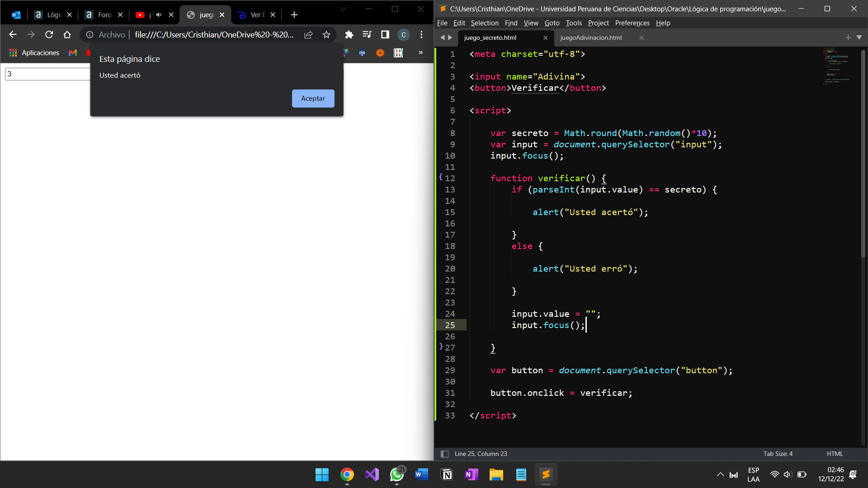Viewport: 868px width, 488px height.
Task: Click the previous tab arrow in Sublime
Action: 443,38
